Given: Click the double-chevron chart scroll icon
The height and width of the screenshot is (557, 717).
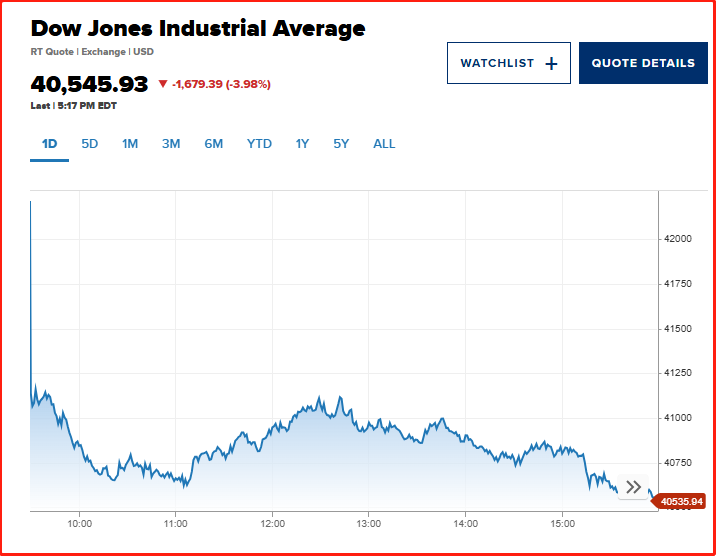Looking at the screenshot, I should tap(633, 487).
